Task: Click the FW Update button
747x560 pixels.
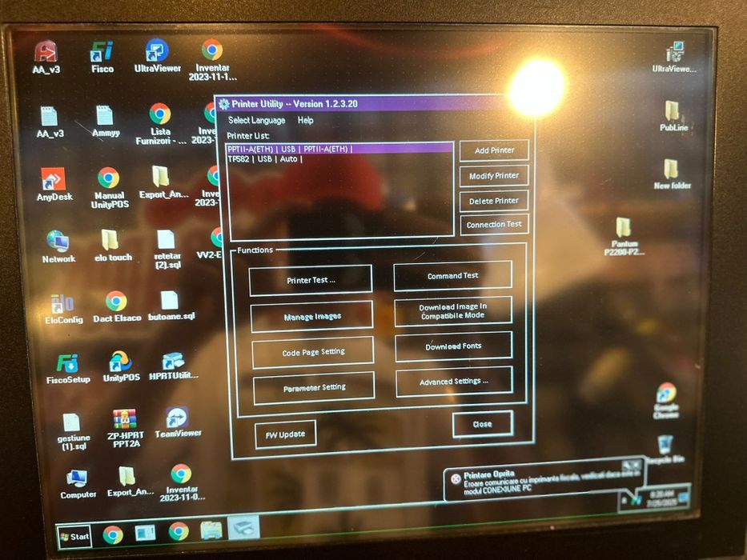Action: (x=285, y=434)
